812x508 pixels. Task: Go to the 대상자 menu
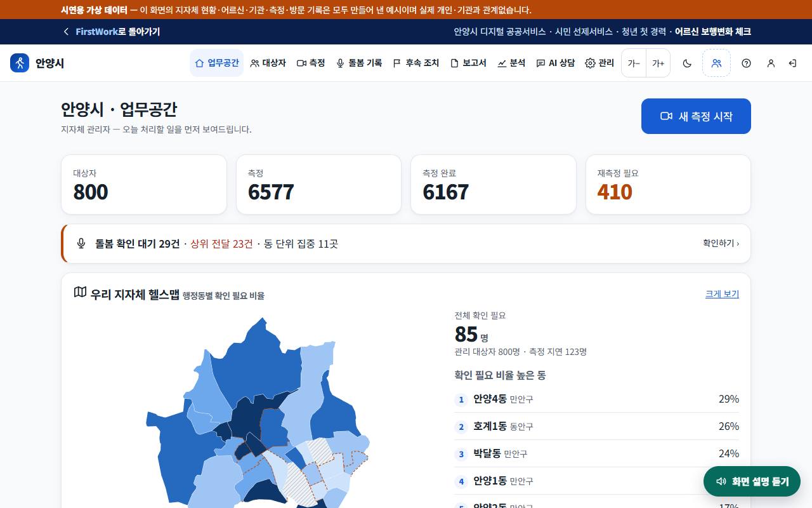pyautogui.click(x=268, y=63)
